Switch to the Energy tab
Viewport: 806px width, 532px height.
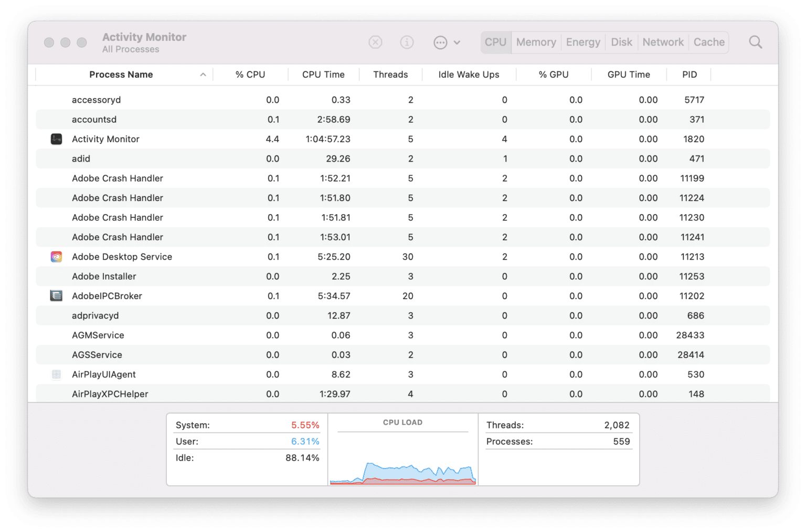[x=583, y=42]
